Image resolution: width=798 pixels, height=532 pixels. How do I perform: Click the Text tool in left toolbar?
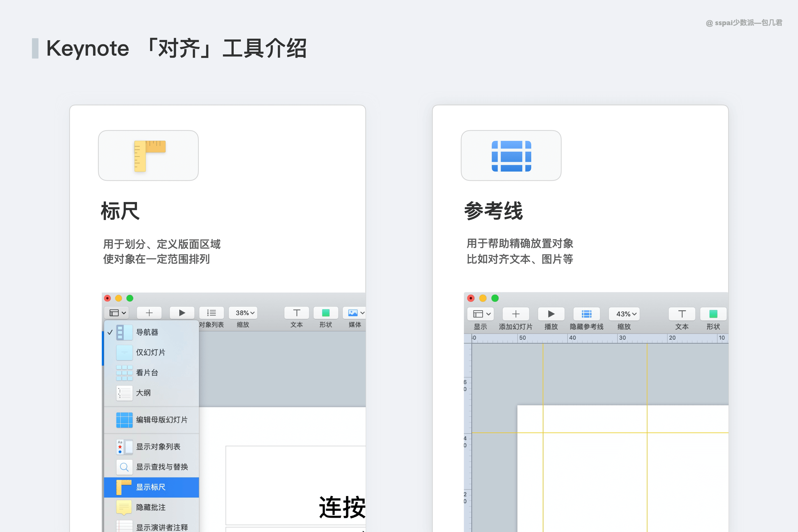[x=296, y=313]
